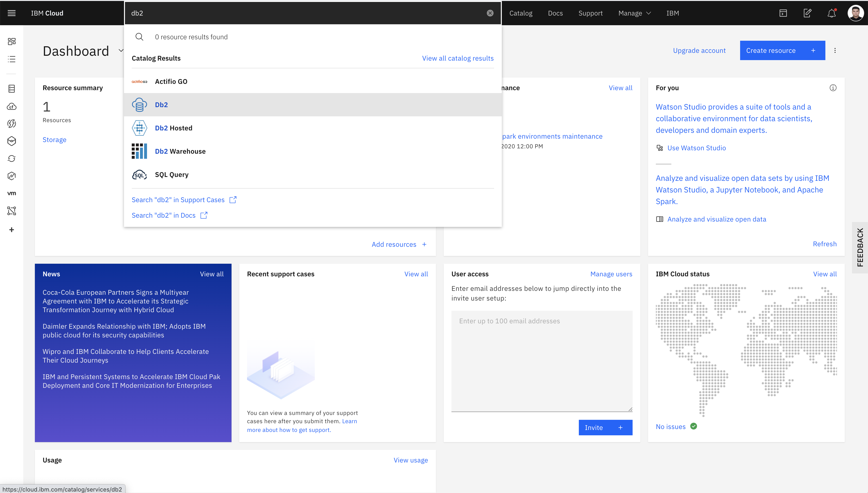Viewport: 868px width, 493px height.
Task: Open the cost estimator edit icon
Action: [x=807, y=13]
